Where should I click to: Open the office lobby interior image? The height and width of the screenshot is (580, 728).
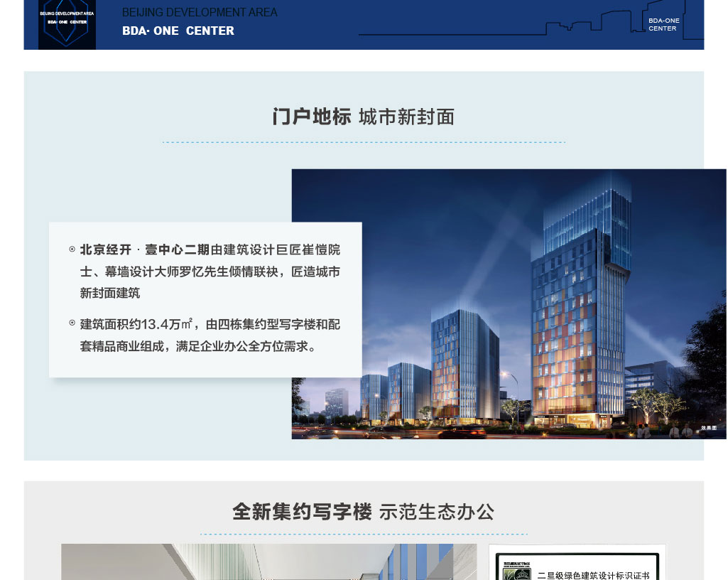[268, 562]
